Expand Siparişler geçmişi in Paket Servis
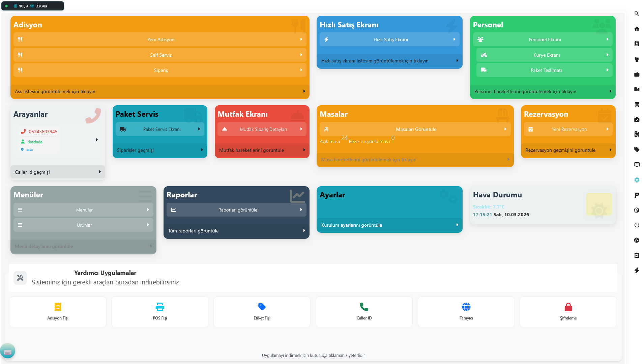644x364 pixels. click(x=160, y=150)
